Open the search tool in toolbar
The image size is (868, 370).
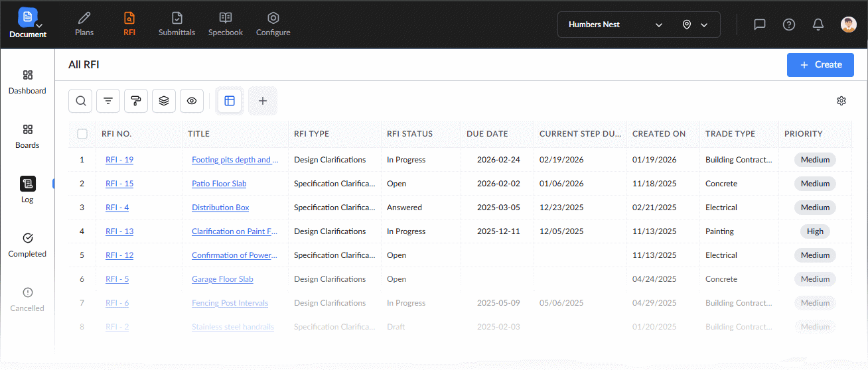[x=80, y=101]
